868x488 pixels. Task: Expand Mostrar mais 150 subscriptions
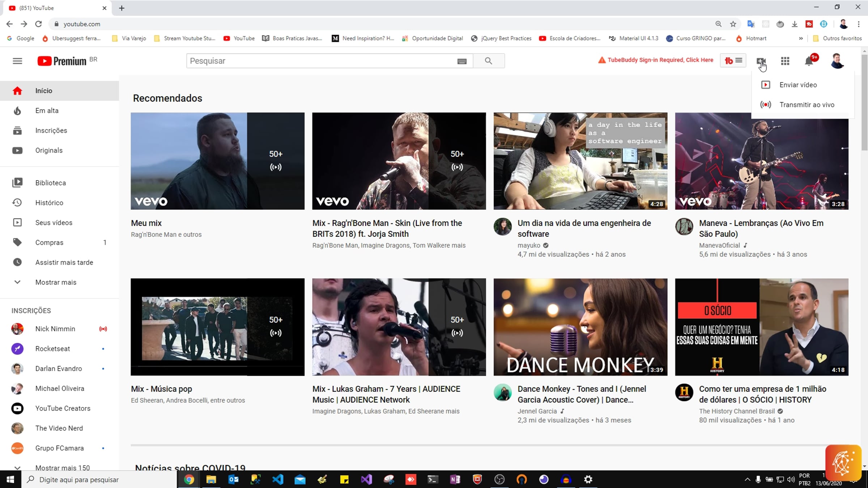click(x=62, y=467)
